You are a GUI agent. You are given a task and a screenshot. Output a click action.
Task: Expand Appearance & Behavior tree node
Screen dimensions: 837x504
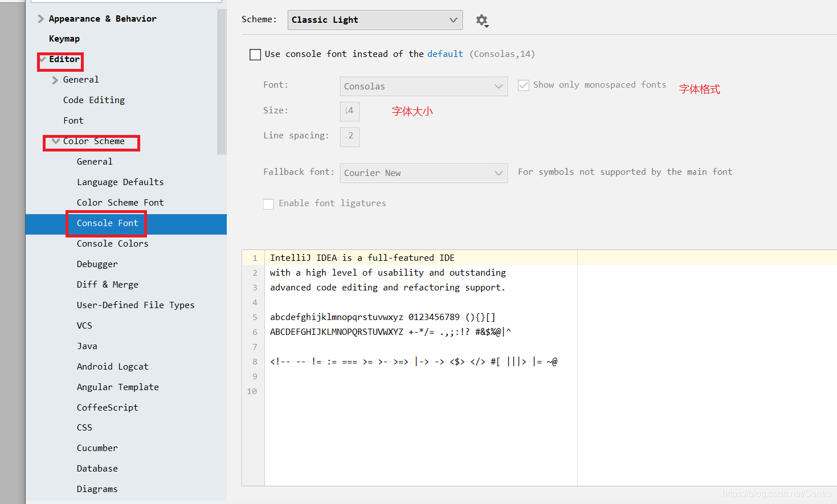tap(40, 19)
